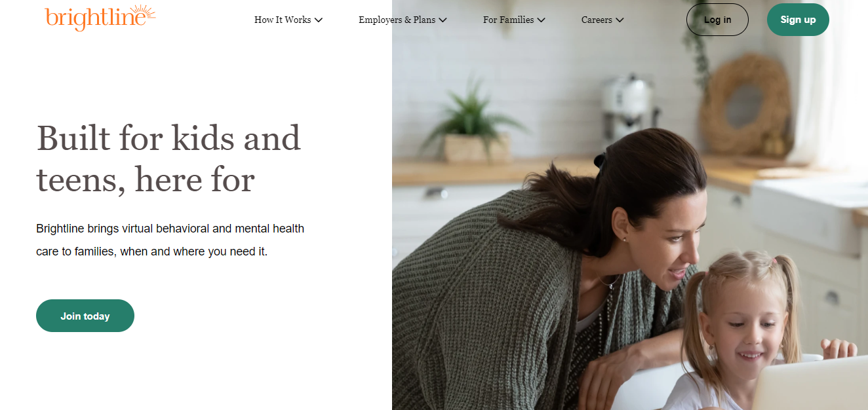Open the Employers & Plans menu label

pyautogui.click(x=397, y=20)
